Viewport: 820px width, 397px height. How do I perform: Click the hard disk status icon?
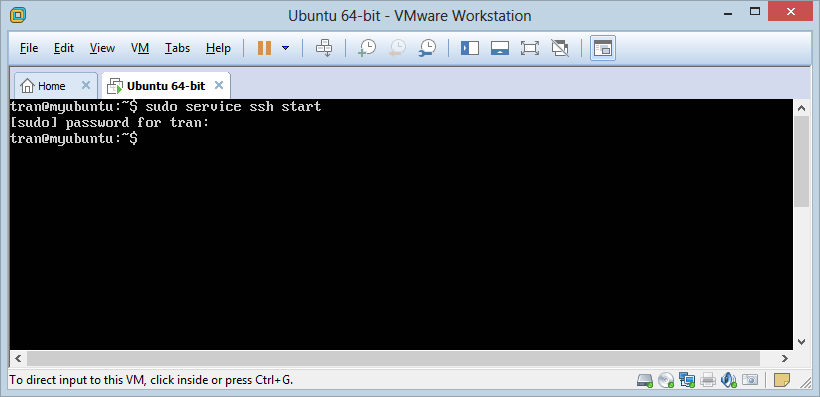[645, 380]
